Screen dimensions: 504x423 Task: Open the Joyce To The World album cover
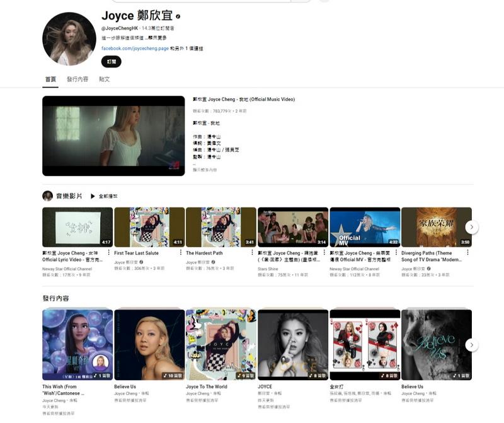tap(221, 345)
